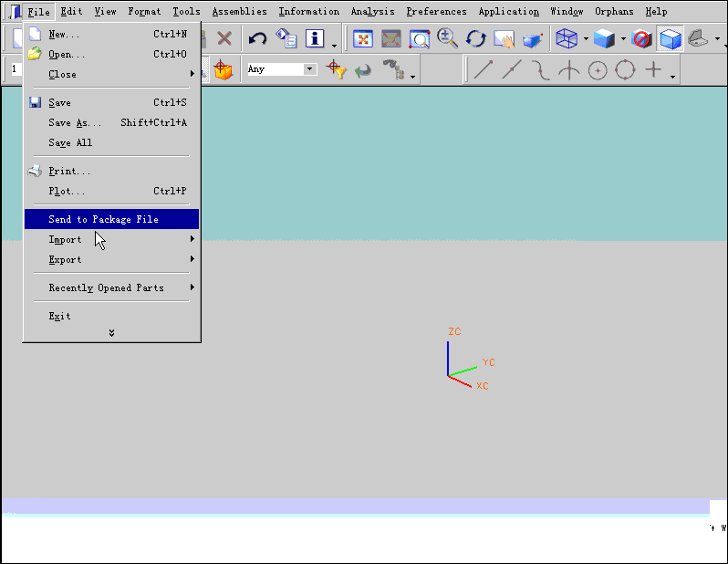
Task: Open the Format menu
Action: (x=144, y=12)
